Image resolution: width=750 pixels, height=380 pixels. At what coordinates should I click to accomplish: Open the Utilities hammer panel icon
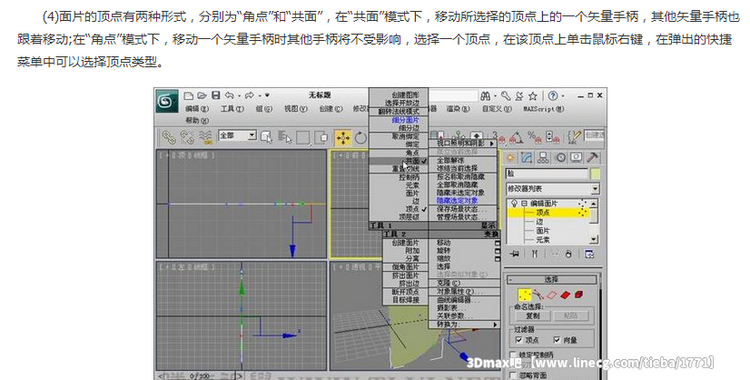(x=592, y=158)
